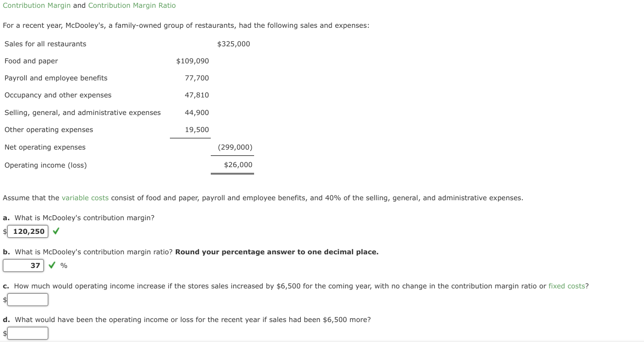Open the Contribution Margin Ratio glossary link
This screenshot has height=342, width=644.
(131, 5)
